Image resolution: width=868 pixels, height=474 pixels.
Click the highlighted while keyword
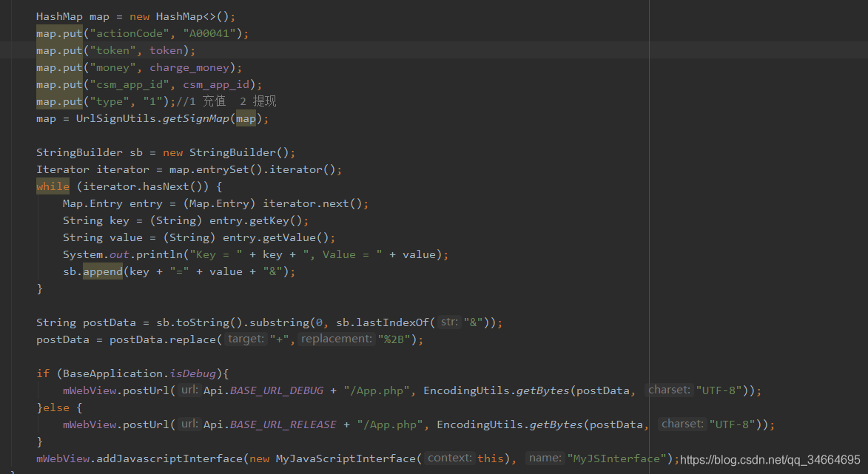pyautogui.click(x=53, y=186)
